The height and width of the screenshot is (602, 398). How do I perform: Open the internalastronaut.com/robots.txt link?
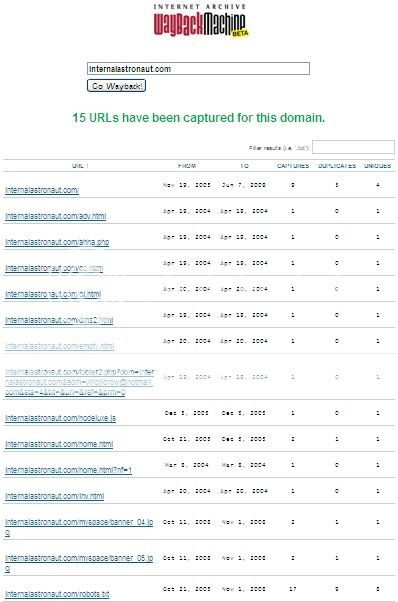point(57,594)
